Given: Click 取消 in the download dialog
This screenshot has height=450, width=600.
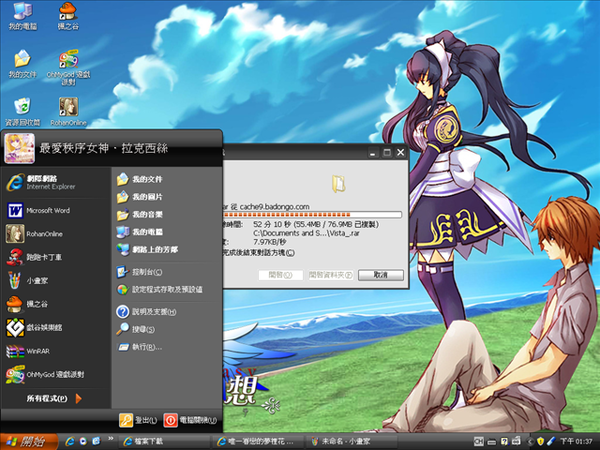Looking at the screenshot, I should (381, 275).
